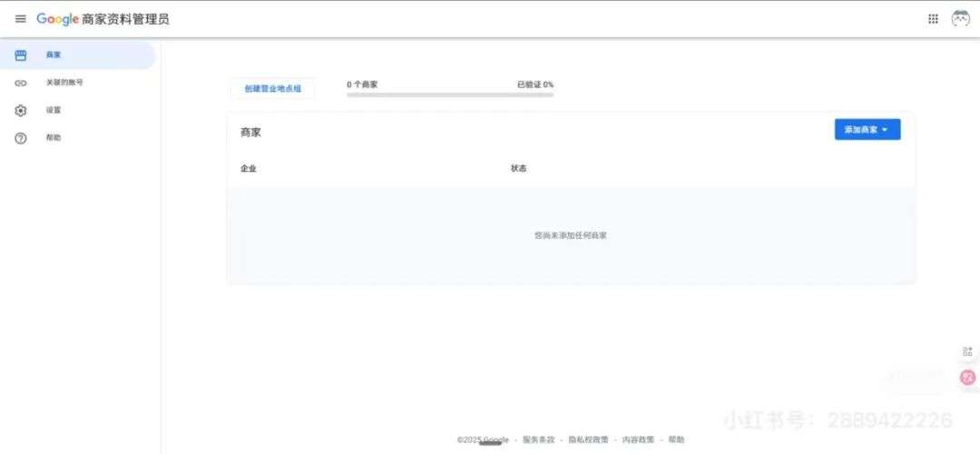Screen dimensions: 980x454
Task: Click the 企业 column header
Action: [248, 169]
